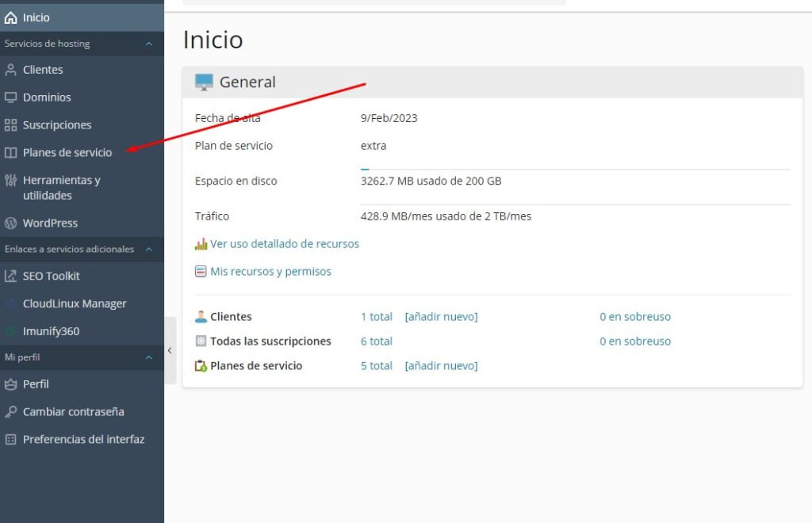
Task: Click the plan value extra
Action: click(x=373, y=146)
